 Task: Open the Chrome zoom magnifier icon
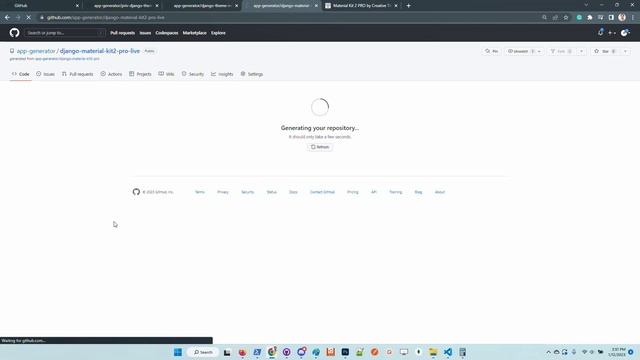click(544, 18)
